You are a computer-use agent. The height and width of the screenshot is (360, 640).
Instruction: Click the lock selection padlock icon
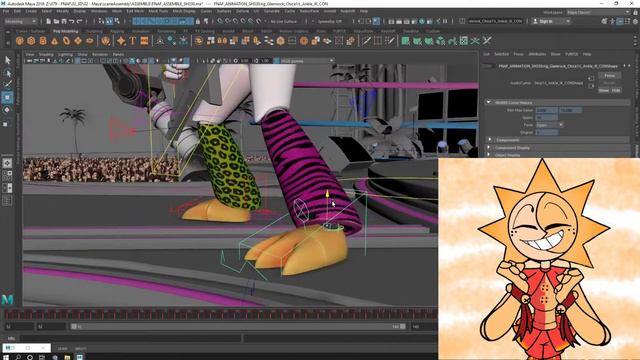tap(198, 21)
